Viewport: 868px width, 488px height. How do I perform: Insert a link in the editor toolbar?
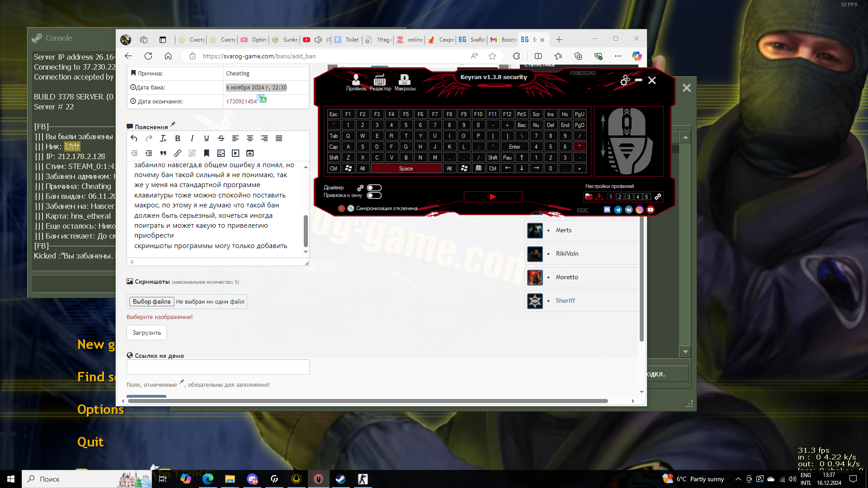tap(178, 153)
